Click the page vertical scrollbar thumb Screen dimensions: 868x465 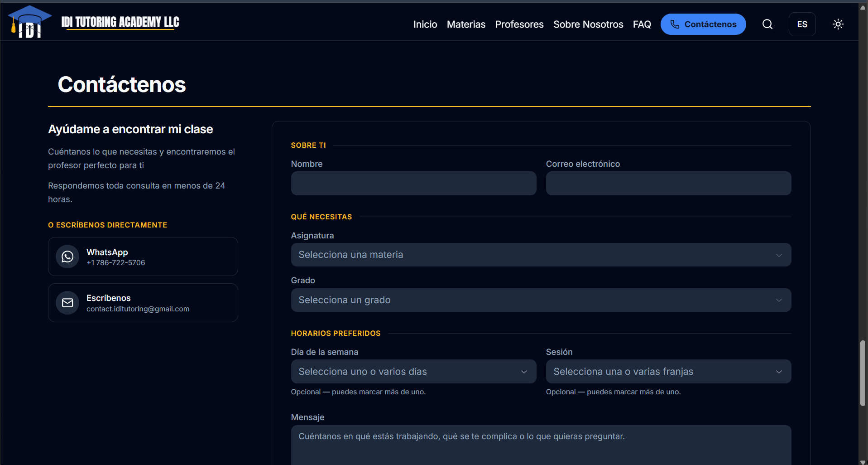(863, 373)
